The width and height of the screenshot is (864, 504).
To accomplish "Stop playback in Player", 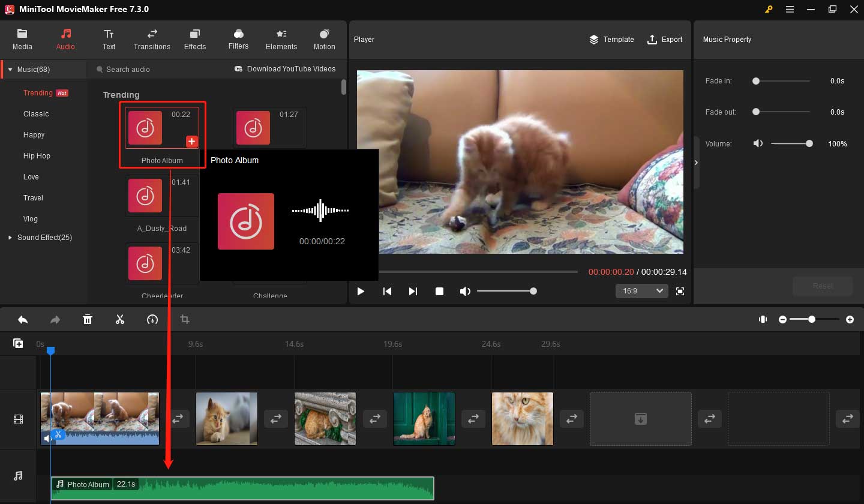I will click(439, 292).
